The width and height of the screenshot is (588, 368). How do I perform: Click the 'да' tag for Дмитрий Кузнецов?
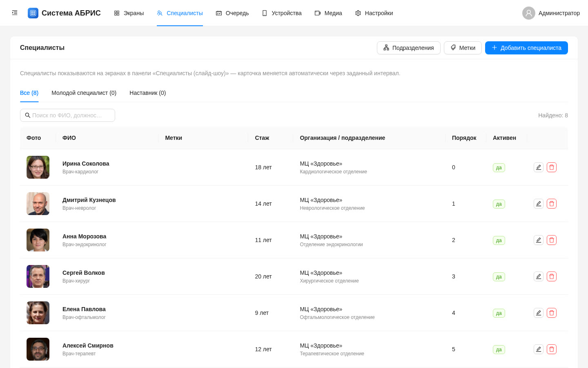coord(499,204)
